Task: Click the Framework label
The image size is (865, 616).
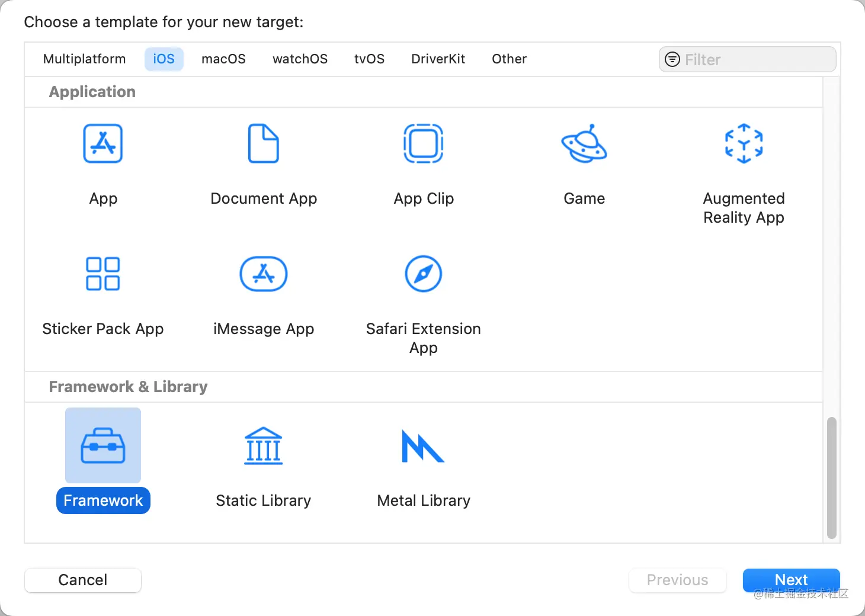Action: pyautogui.click(x=103, y=500)
